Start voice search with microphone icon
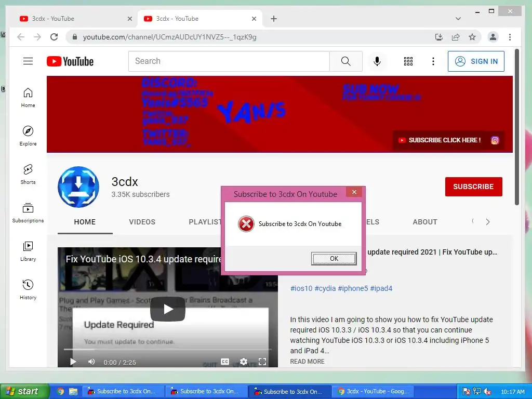This screenshot has height=399, width=532. (x=377, y=61)
